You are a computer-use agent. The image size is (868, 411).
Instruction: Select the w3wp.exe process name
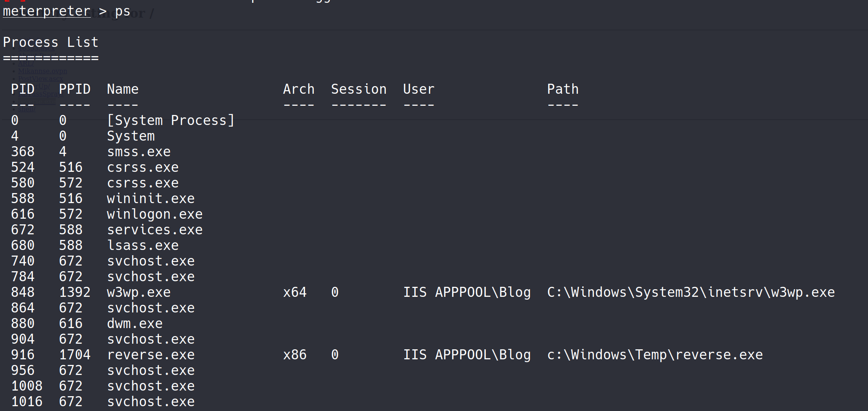point(138,292)
